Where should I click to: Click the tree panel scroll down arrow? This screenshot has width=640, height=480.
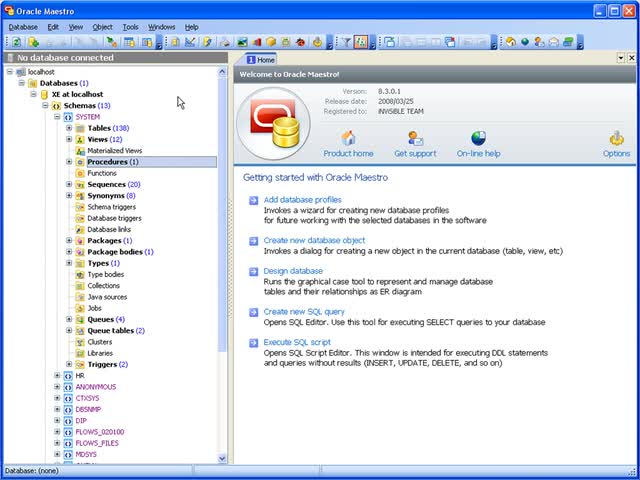(222, 458)
